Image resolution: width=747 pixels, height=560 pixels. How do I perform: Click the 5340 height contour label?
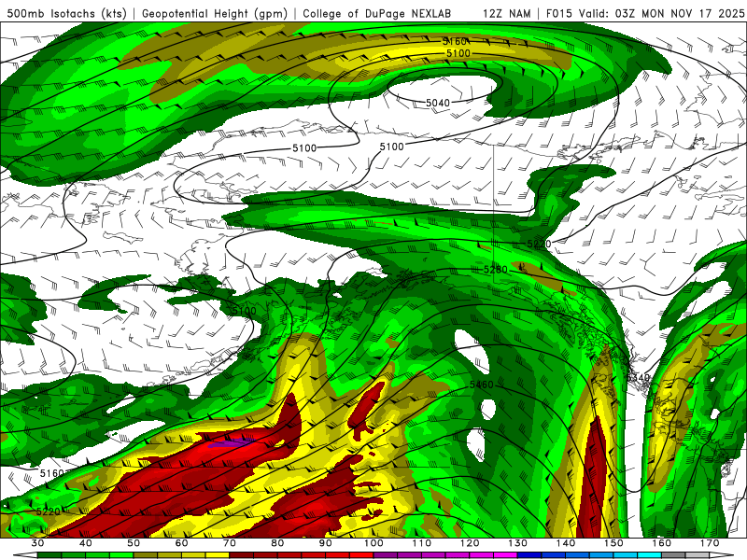point(639,378)
